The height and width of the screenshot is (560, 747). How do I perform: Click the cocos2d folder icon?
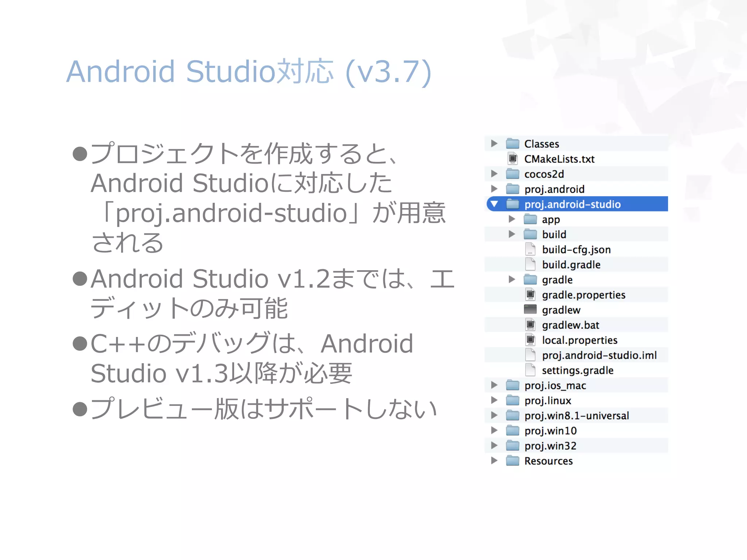[512, 174]
